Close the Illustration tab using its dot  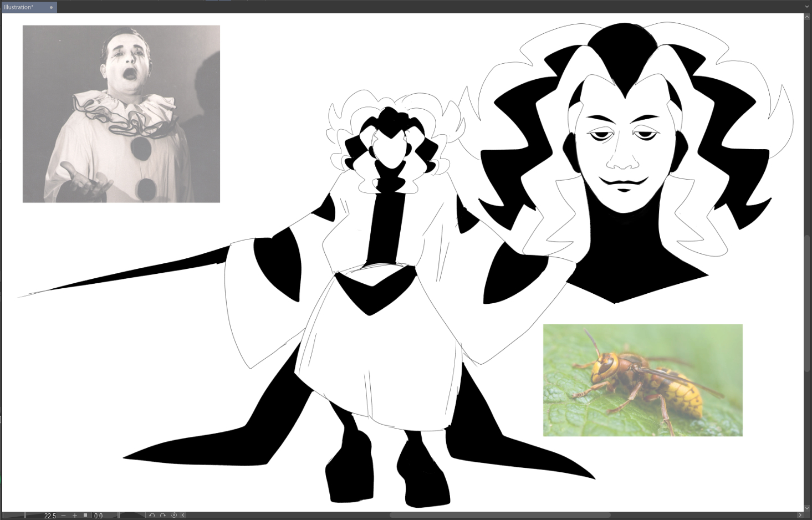pos(51,7)
